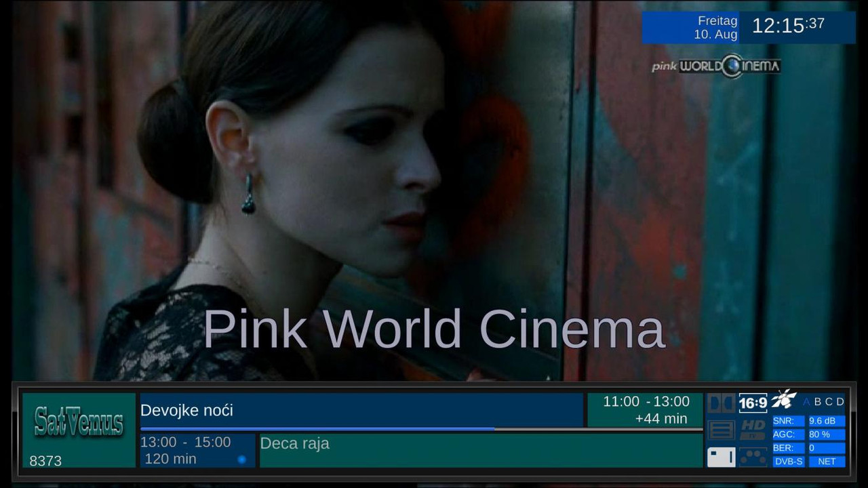Click the channel number 8373

tap(45, 461)
